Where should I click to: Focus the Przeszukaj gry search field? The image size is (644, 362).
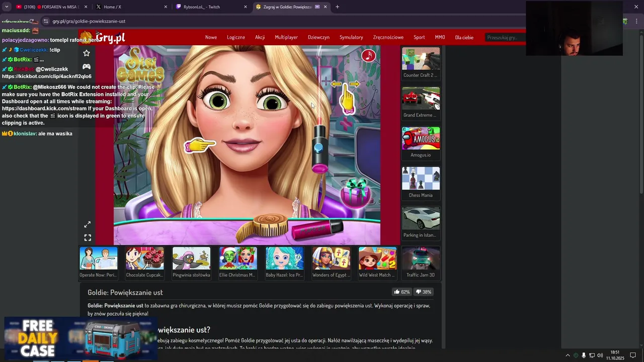(505, 37)
